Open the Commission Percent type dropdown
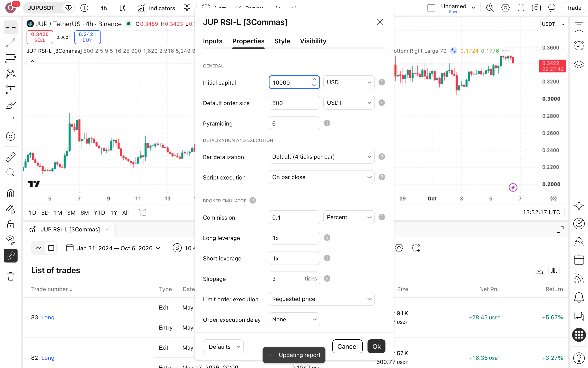Image resolution: width=588 pixels, height=368 pixels. pos(349,217)
